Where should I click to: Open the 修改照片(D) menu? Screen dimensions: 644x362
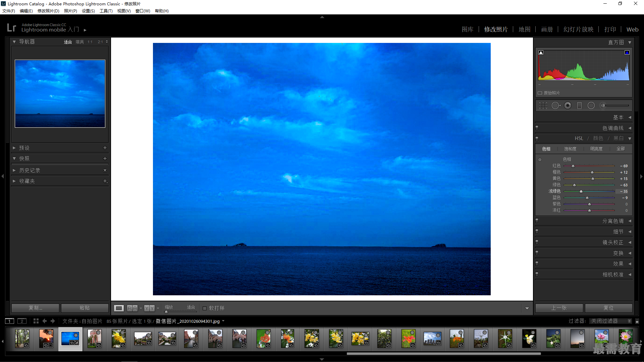[x=48, y=11]
